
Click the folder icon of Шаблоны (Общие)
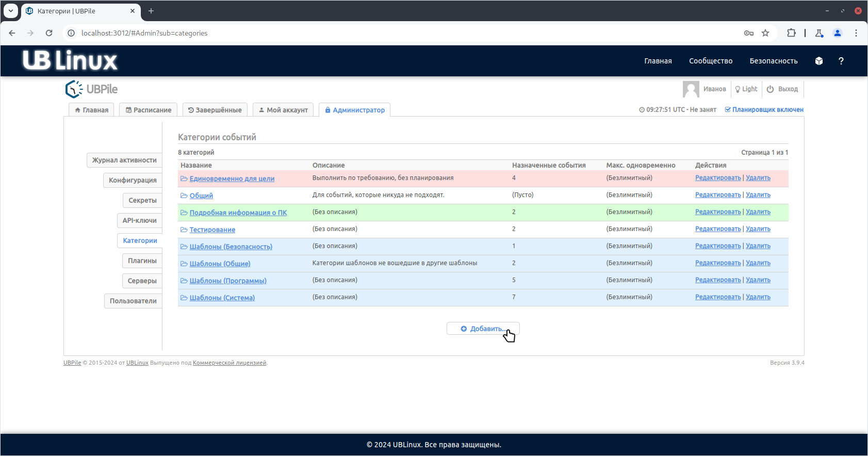tap(184, 264)
